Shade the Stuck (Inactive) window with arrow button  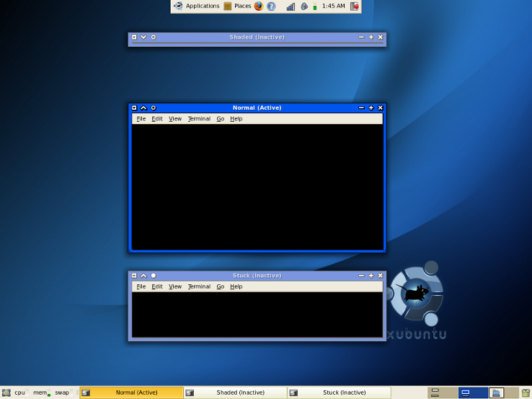pos(143,276)
